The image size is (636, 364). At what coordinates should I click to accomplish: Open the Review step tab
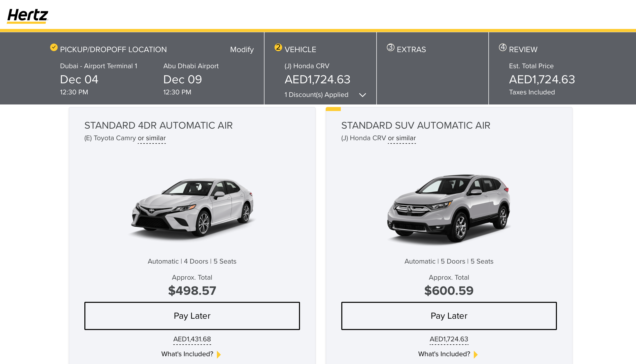click(x=523, y=50)
